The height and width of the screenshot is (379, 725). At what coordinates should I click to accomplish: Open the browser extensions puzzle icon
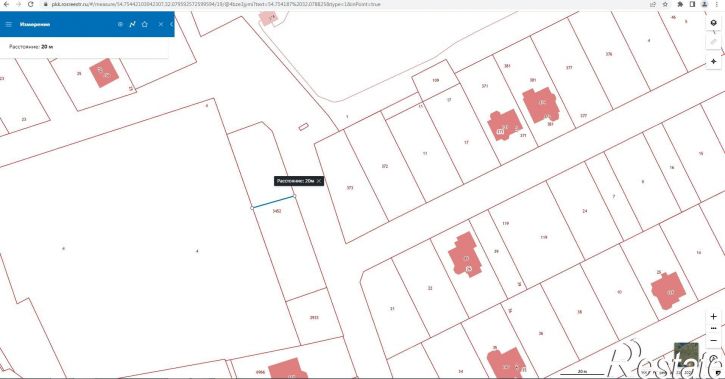coord(680,4)
